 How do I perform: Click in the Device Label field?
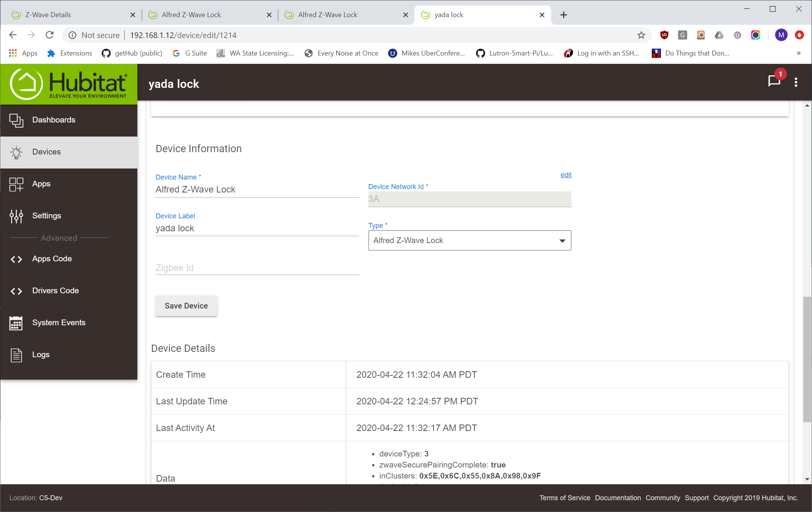tap(257, 228)
